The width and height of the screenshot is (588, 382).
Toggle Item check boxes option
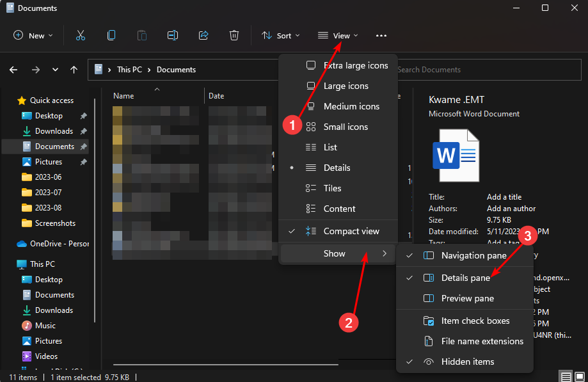tap(465, 321)
